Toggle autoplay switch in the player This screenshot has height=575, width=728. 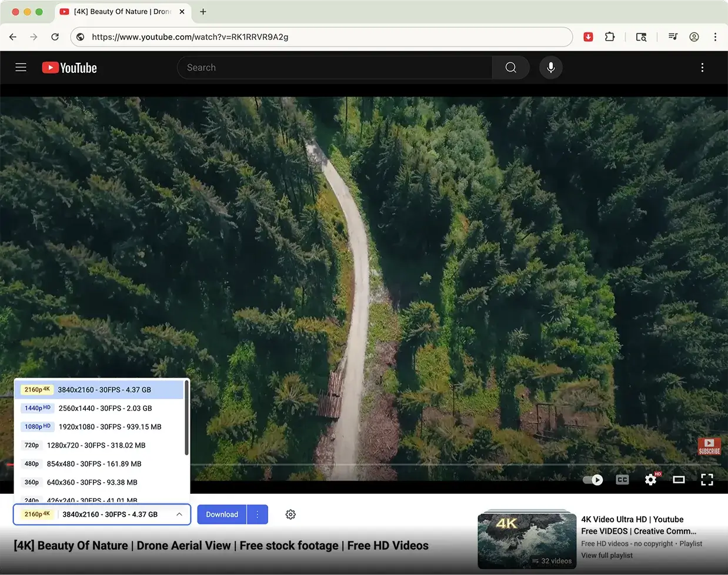(593, 480)
